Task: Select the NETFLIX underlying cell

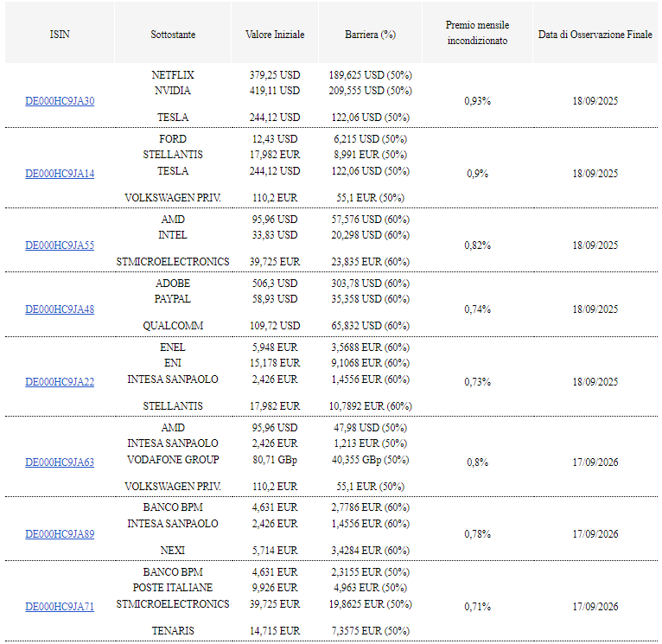Action: (173, 74)
